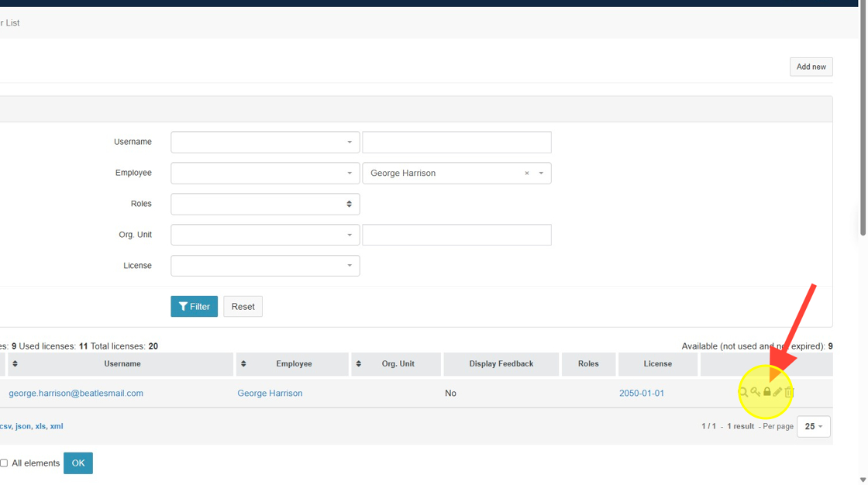
Task: Click the Username filter text field
Action: (456, 143)
